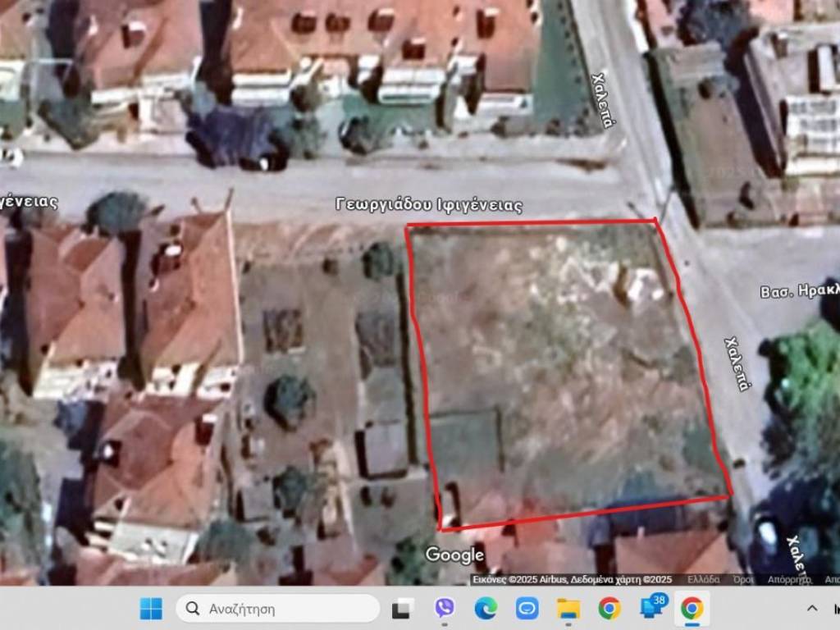This screenshot has width=840, height=630.
Task: Click the Αναζήτηση taskbar search field
Action: coord(279,609)
